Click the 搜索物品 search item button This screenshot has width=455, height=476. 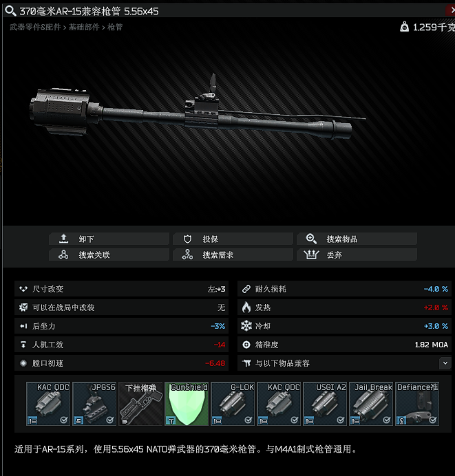tap(357, 239)
